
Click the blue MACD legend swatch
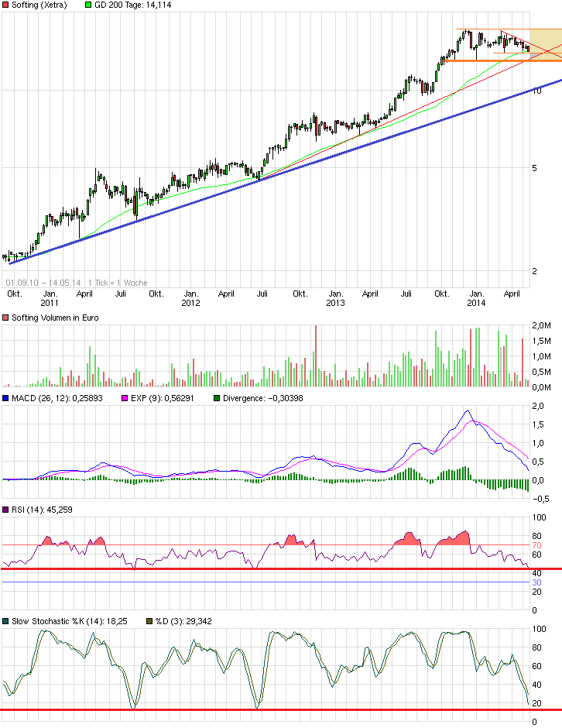tap(5, 398)
